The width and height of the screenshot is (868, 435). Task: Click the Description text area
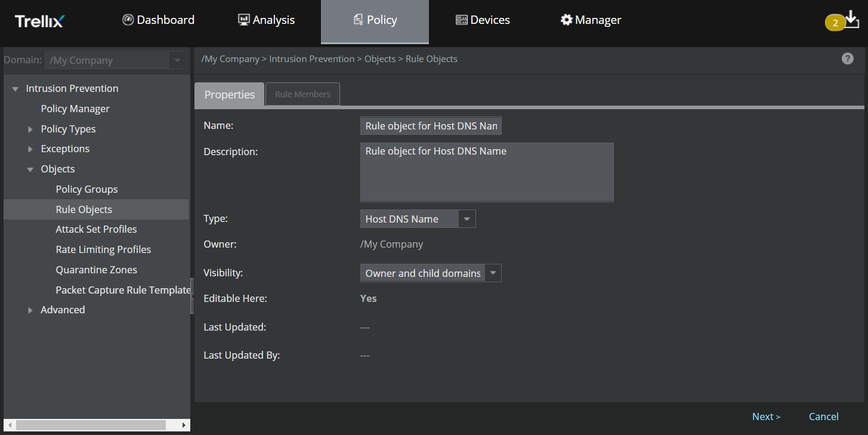(487, 172)
